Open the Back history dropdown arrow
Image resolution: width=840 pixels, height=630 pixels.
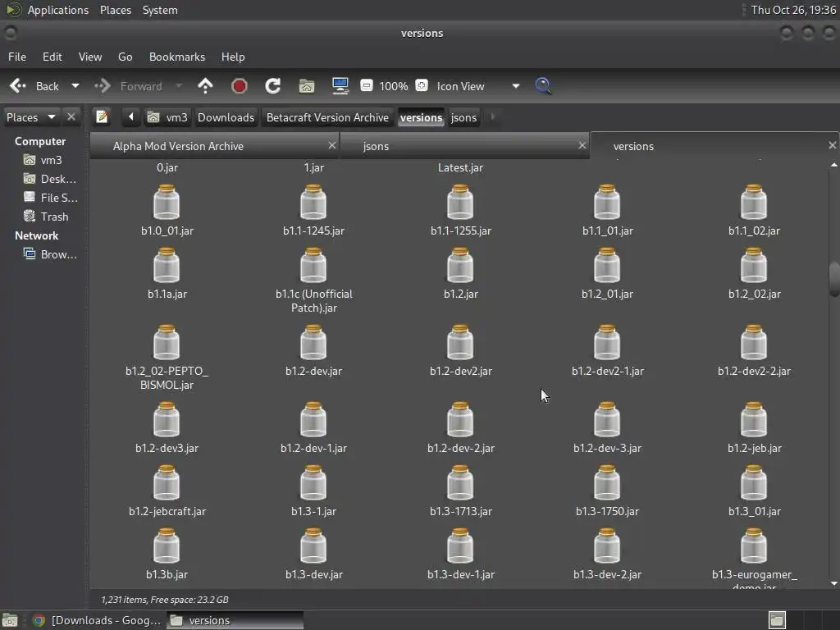coord(75,85)
